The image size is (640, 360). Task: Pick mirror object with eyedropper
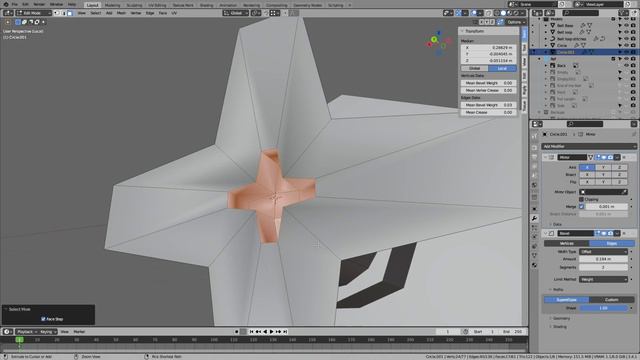[x=624, y=192]
